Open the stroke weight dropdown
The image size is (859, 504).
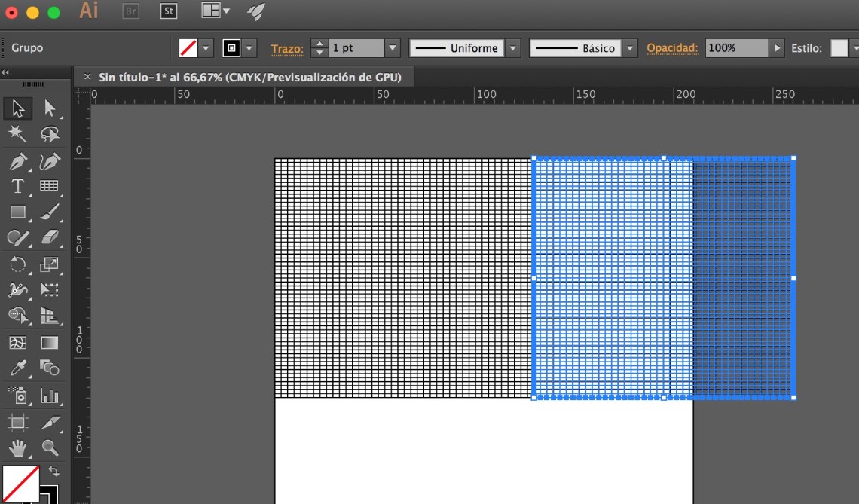393,47
